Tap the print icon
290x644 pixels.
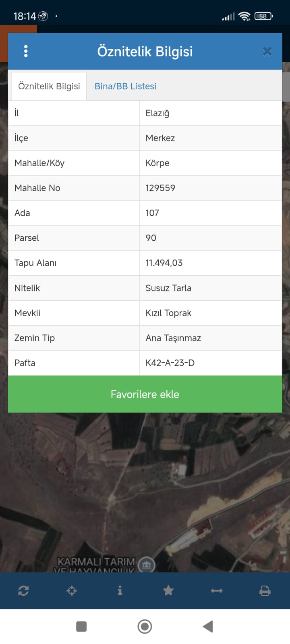point(265,590)
